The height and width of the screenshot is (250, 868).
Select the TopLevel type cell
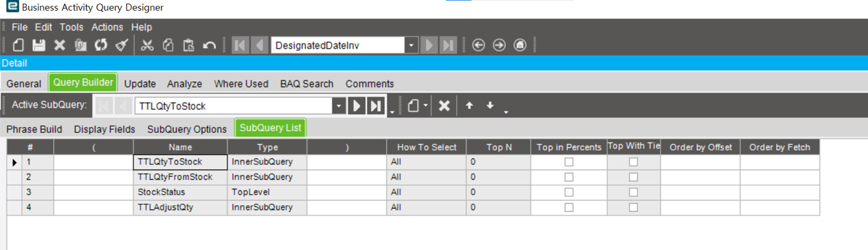click(x=267, y=192)
